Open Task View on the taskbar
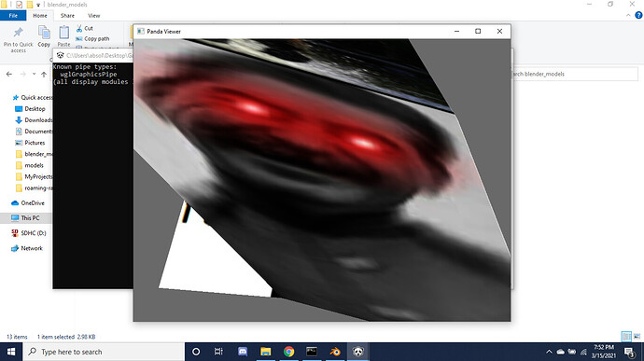Viewport: 644px width, 361px height. (x=218, y=352)
